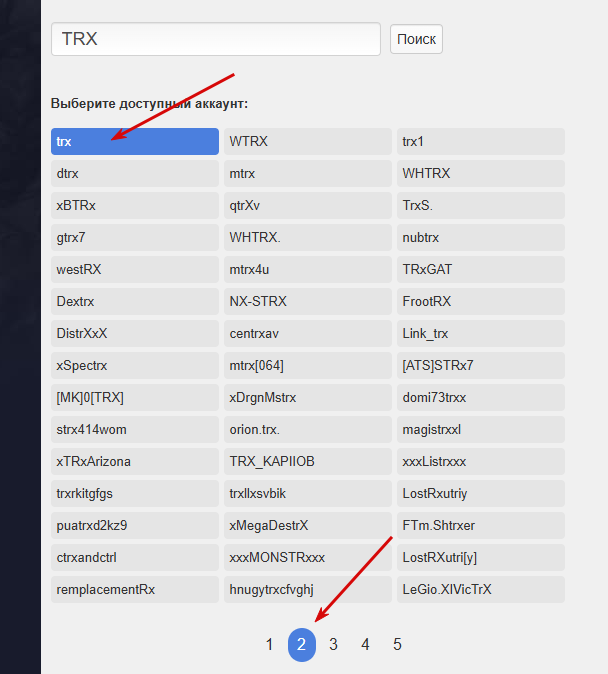Choose the NX-STRX account
Image resolution: width=608 pixels, height=674 pixels.
(x=308, y=301)
